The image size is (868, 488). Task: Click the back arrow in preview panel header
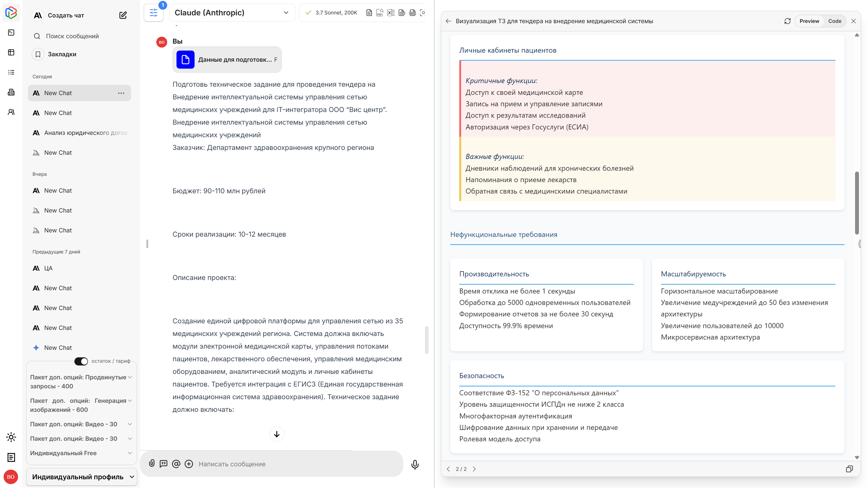[448, 21]
